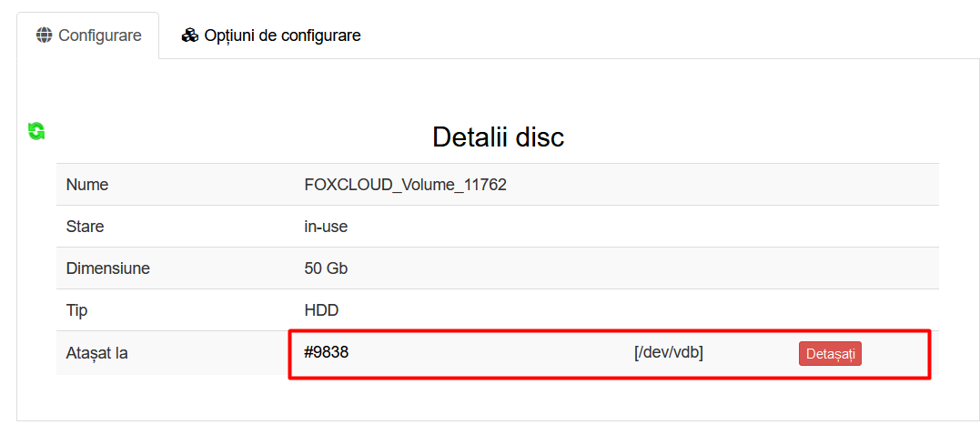980x425 pixels.
Task: Click the Stare field label
Action: tap(85, 227)
